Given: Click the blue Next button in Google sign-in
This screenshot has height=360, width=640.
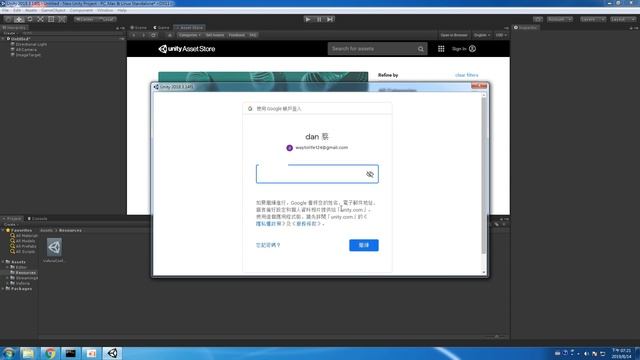Looking at the screenshot, I should (x=364, y=245).
